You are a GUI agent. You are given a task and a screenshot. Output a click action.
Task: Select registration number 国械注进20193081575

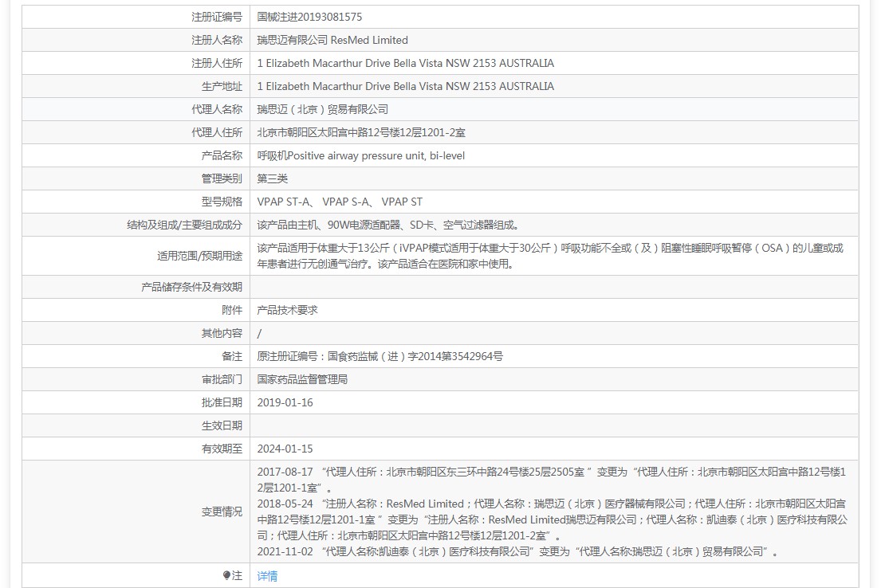(x=309, y=17)
